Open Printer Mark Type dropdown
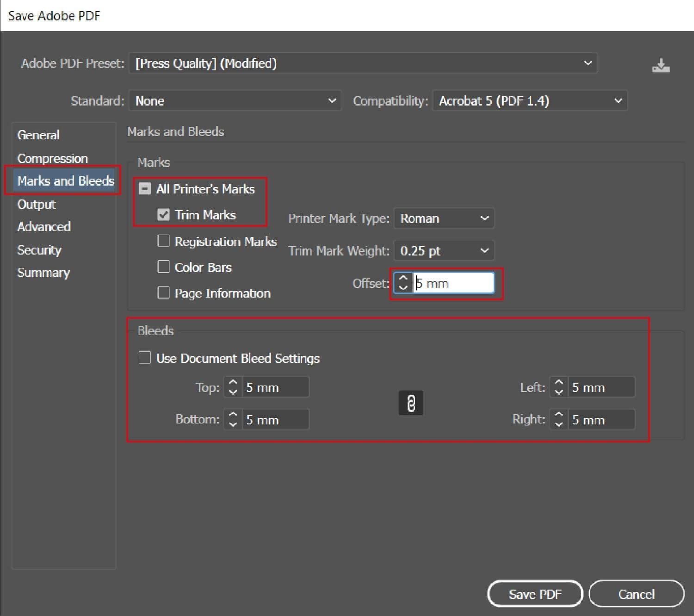 tap(444, 218)
